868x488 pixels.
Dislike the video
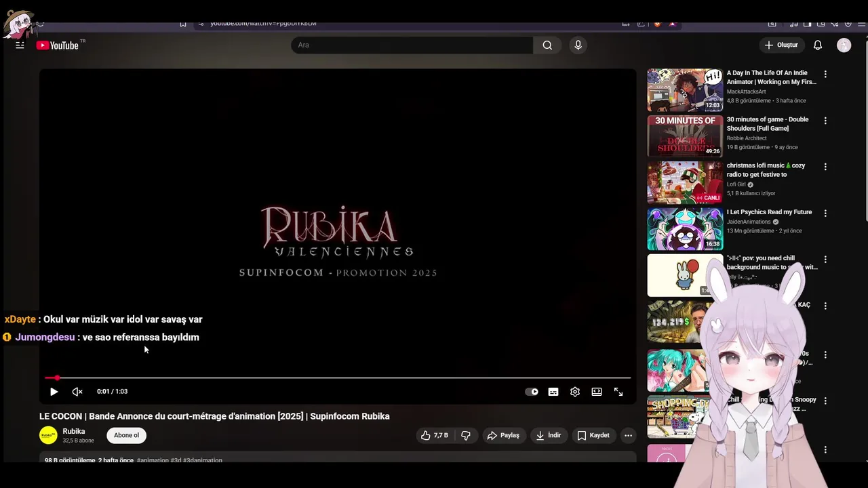(466, 435)
